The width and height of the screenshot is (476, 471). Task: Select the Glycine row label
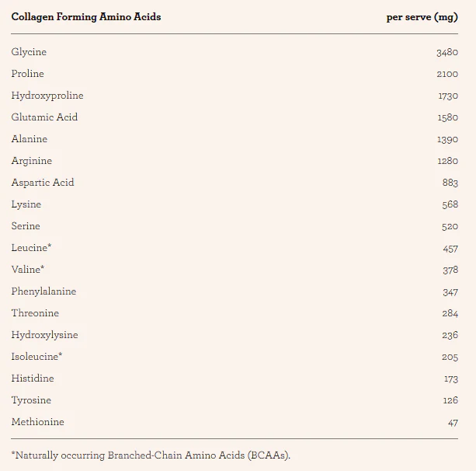click(29, 52)
